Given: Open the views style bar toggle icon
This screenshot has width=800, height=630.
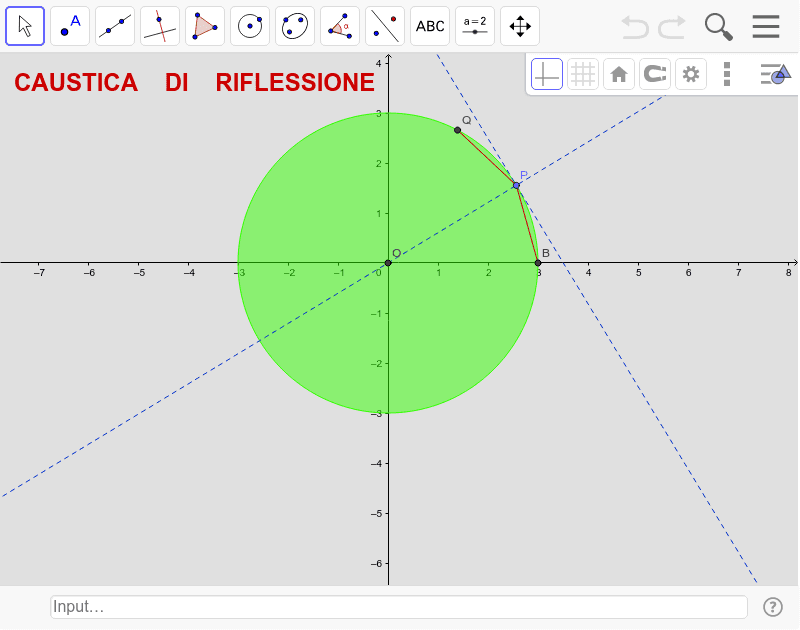Looking at the screenshot, I should (775, 74).
